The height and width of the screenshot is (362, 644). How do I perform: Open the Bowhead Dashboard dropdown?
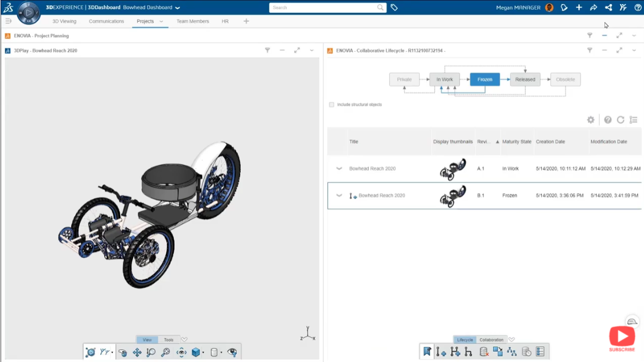tap(177, 8)
